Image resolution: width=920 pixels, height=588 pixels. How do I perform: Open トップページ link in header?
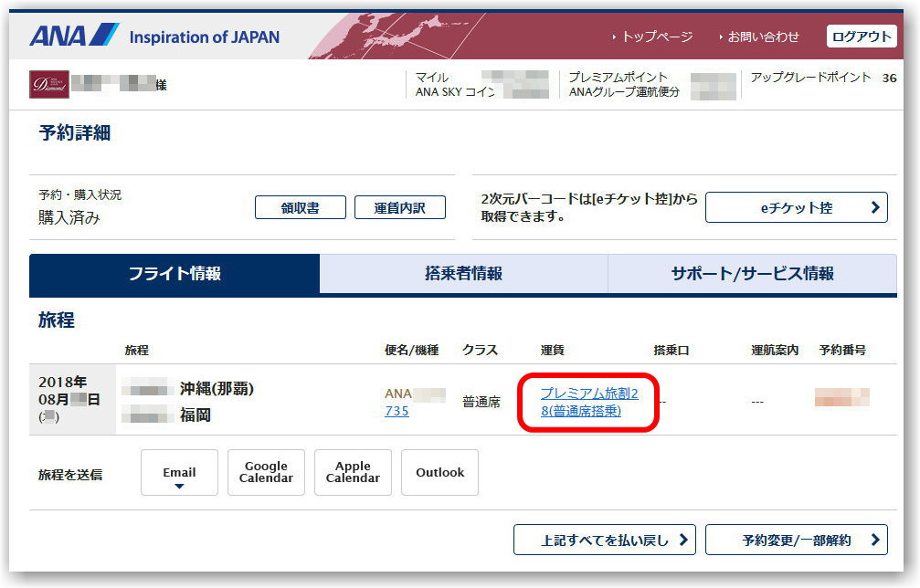657,37
